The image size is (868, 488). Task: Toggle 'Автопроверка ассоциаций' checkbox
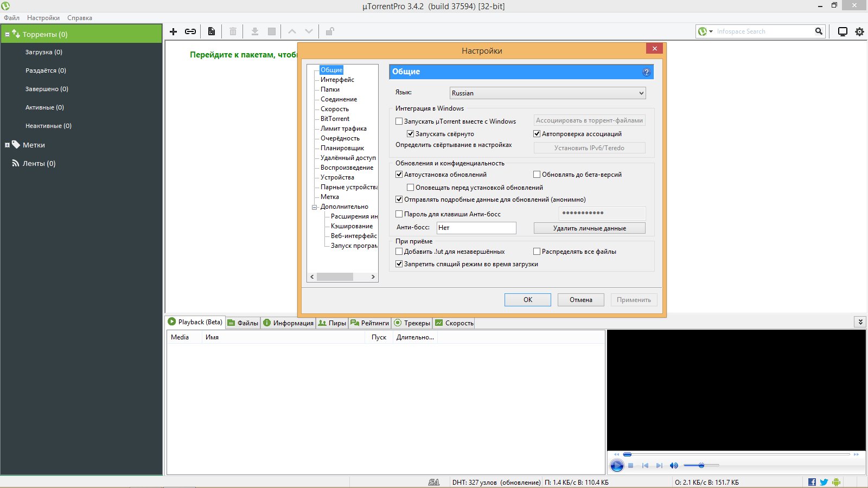pos(537,134)
